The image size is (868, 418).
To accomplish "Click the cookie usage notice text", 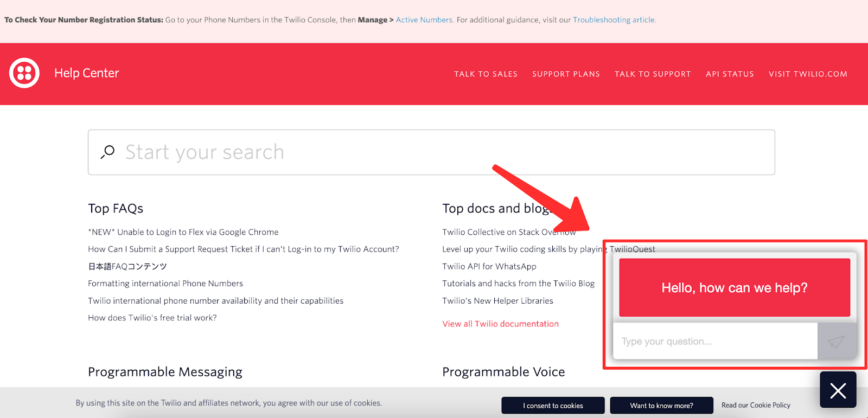I will coord(228,403).
